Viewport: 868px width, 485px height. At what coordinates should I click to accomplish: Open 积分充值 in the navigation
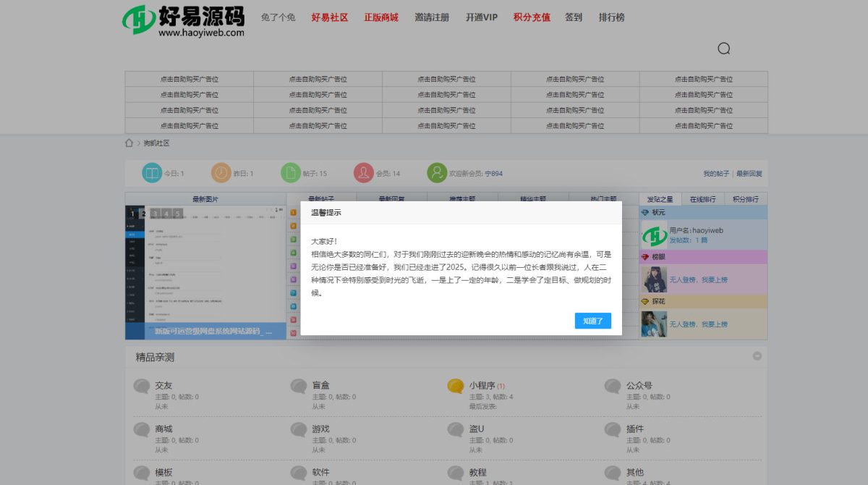pos(532,17)
